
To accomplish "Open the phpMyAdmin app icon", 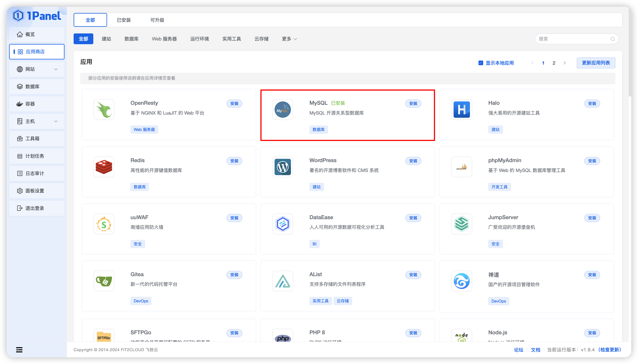I will (x=461, y=167).
